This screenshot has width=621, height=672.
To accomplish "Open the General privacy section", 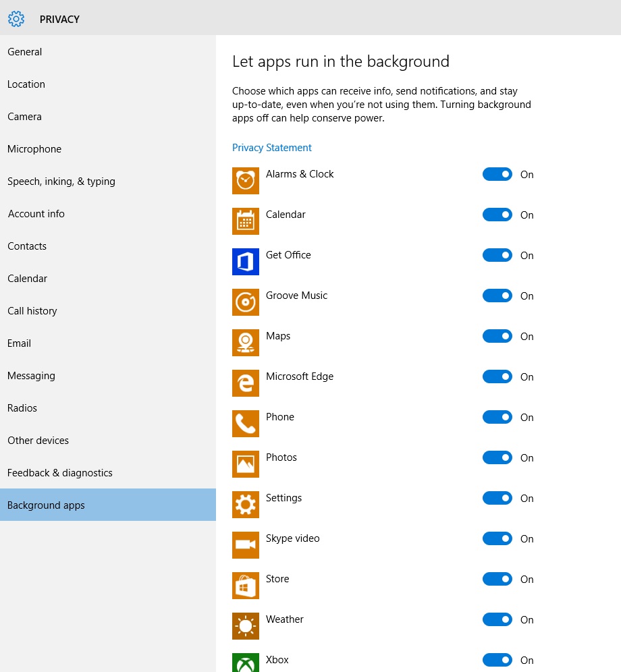I will tap(107, 52).
